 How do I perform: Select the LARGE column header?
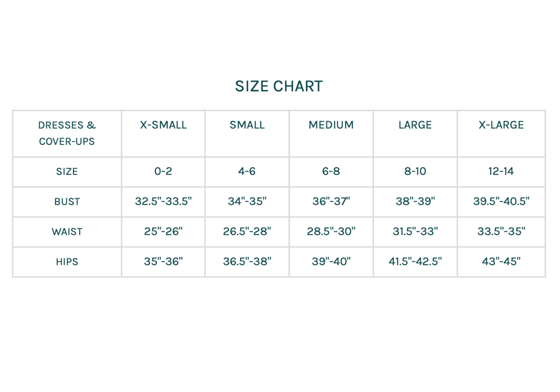coord(415,125)
